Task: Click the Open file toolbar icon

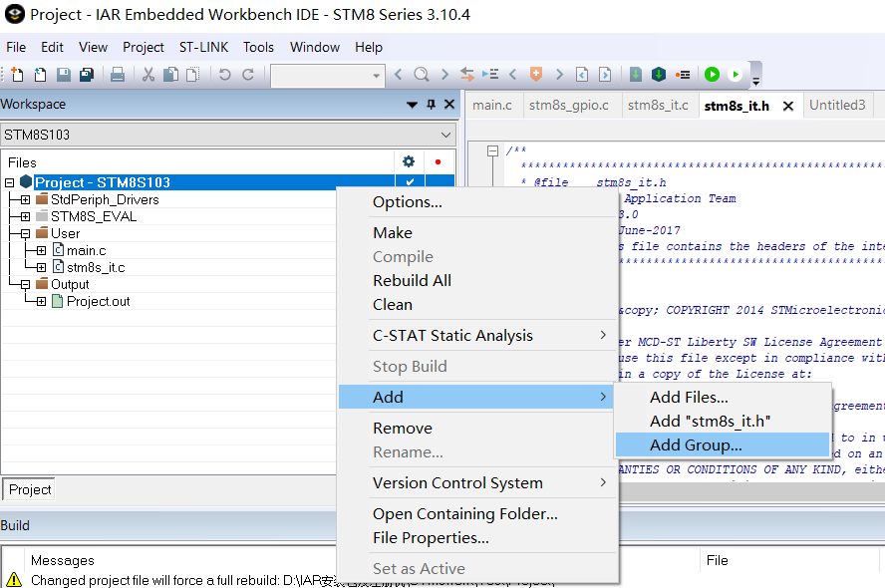Action: 40,75
